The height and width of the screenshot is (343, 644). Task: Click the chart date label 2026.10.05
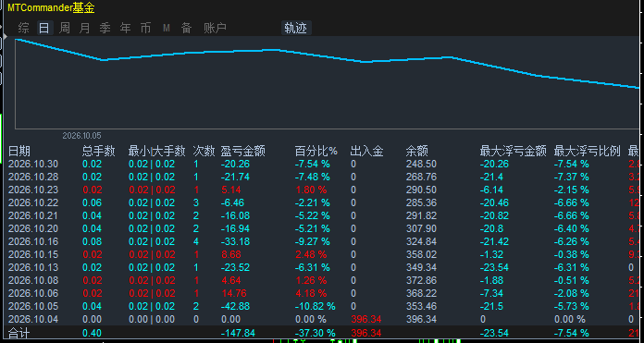click(81, 136)
